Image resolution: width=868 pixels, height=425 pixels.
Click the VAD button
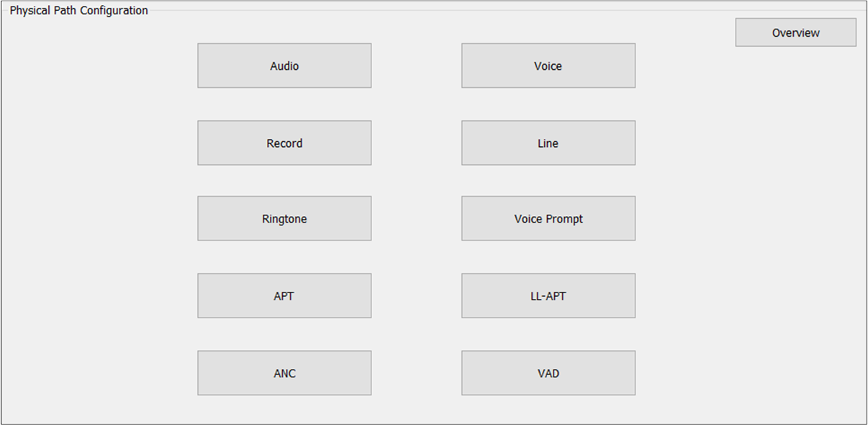[548, 372]
